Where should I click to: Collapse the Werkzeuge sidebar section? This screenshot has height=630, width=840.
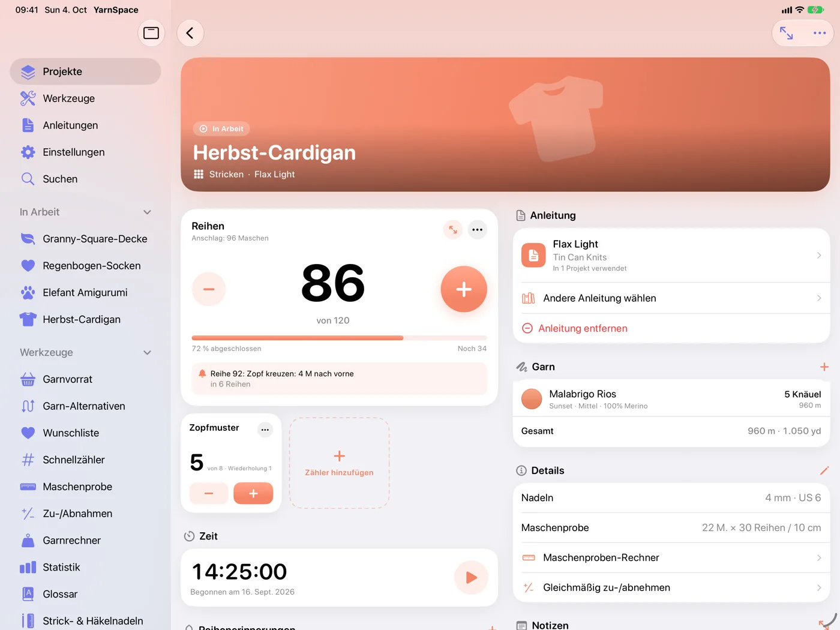pos(148,352)
